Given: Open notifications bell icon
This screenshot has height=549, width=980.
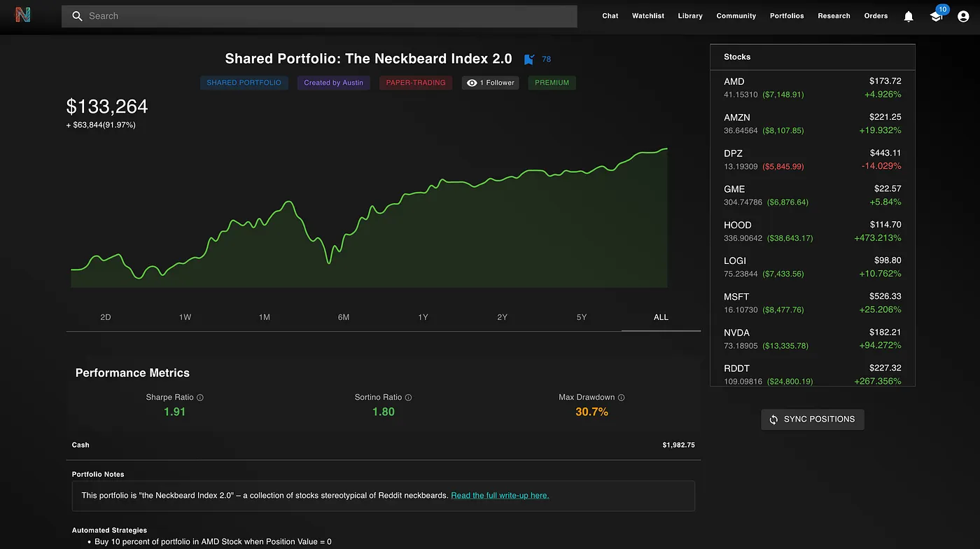Looking at the screenshot, I should pos(909,16).
